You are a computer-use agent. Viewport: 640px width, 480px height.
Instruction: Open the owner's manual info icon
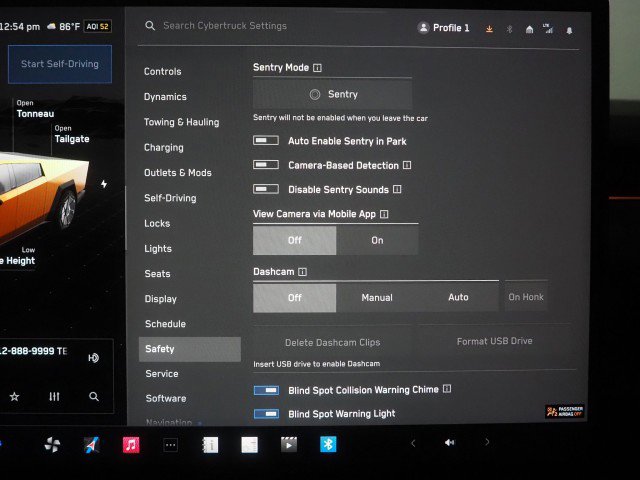[x=210, y=445]
